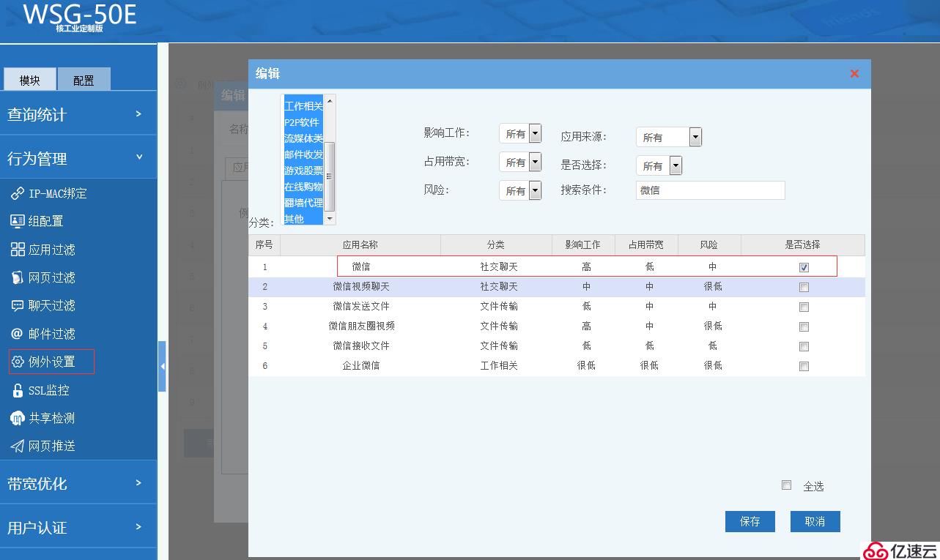Collapse the 行为管理 sidebar section
Image resolution: width=940 pixels, height=560 pixels.
(78, 158)
